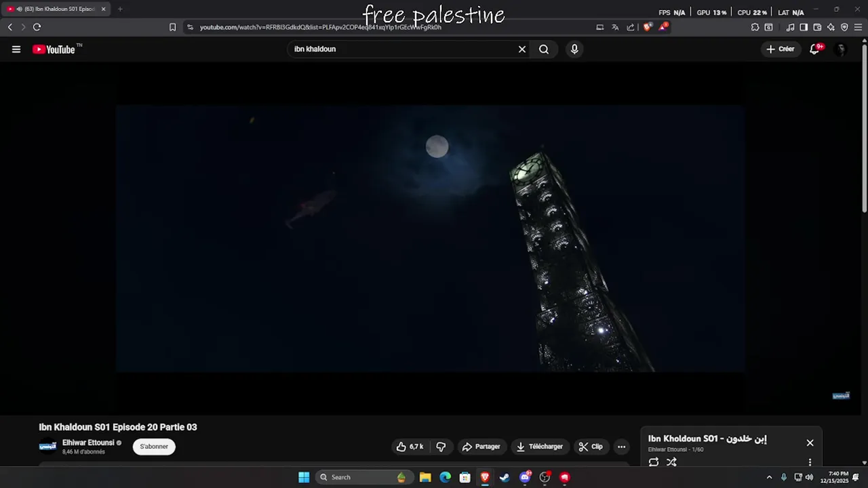
Task: Like the video with thumbs-up
Action: point(410,447)
